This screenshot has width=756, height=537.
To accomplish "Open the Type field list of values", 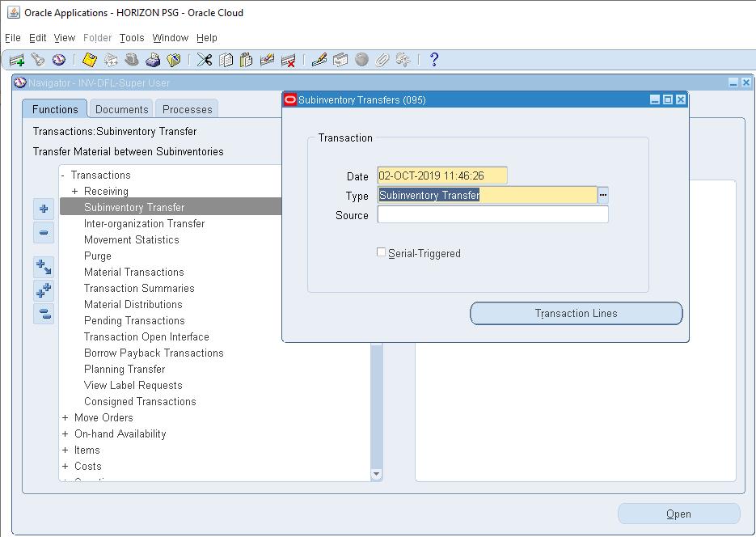I will (x=602, y=196).
